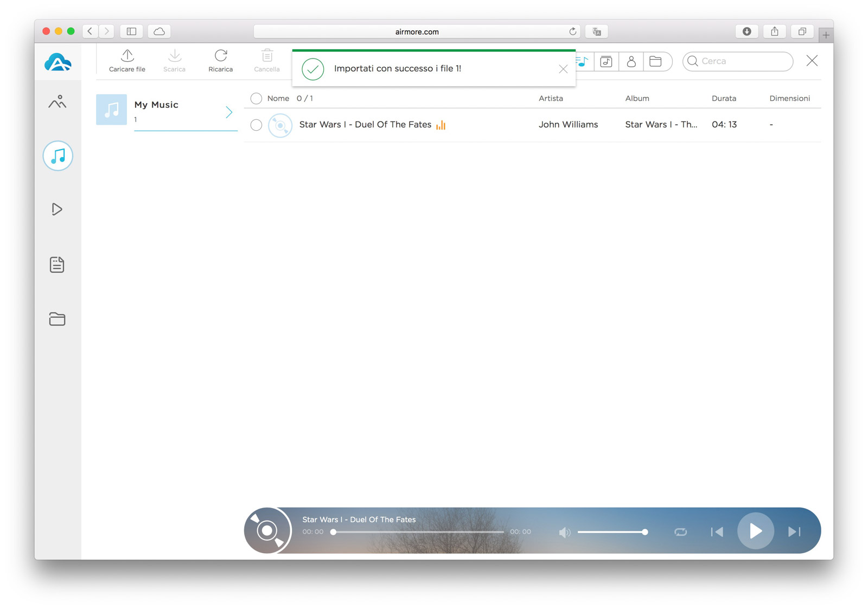Open the translate extension icon

coord(596,31)
